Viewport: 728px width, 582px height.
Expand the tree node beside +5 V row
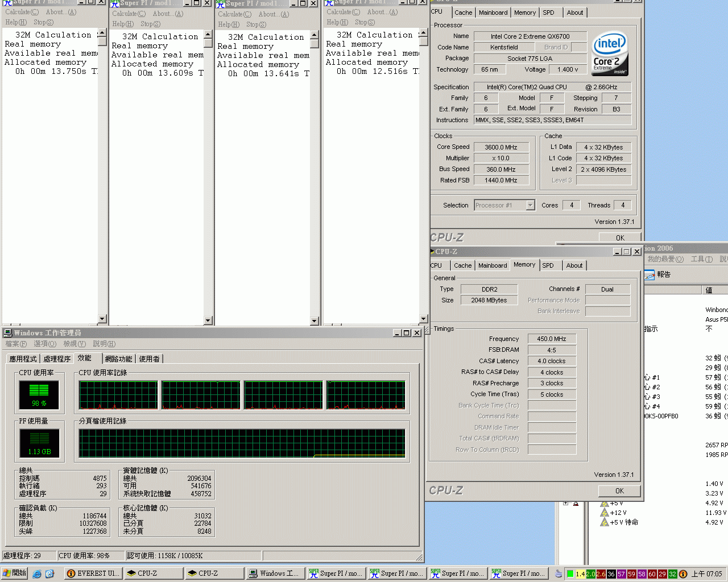(x=565, y=503)
